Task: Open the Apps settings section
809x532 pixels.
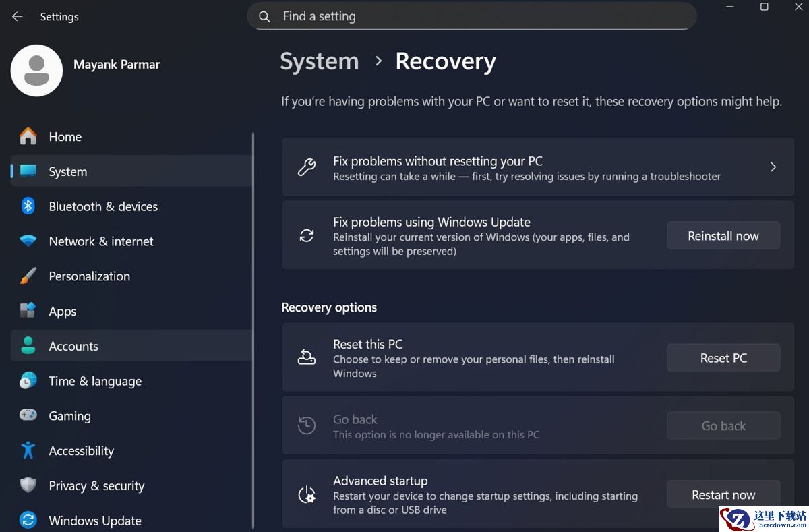Action: [131, 311]
